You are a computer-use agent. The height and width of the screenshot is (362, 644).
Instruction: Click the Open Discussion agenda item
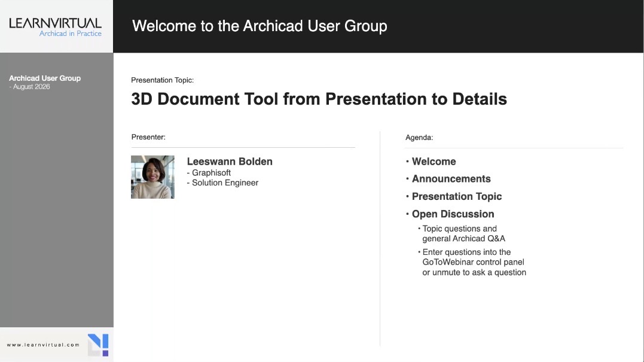point(453,214)
